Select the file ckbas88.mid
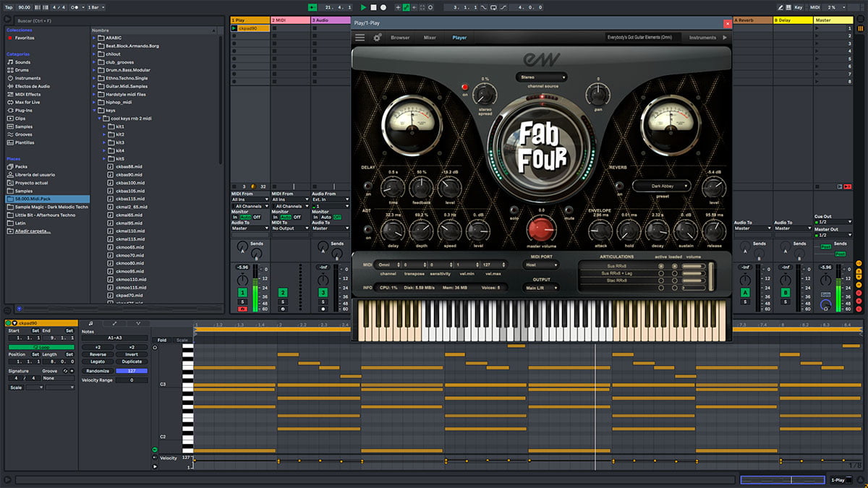The height and width of the screenshot is (488, 868). 129,166
